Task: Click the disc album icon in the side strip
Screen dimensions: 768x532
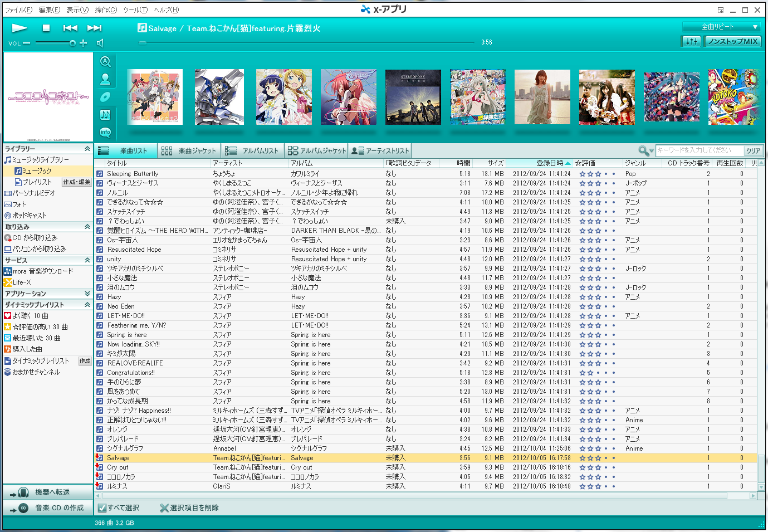Action: coord(105,97)
